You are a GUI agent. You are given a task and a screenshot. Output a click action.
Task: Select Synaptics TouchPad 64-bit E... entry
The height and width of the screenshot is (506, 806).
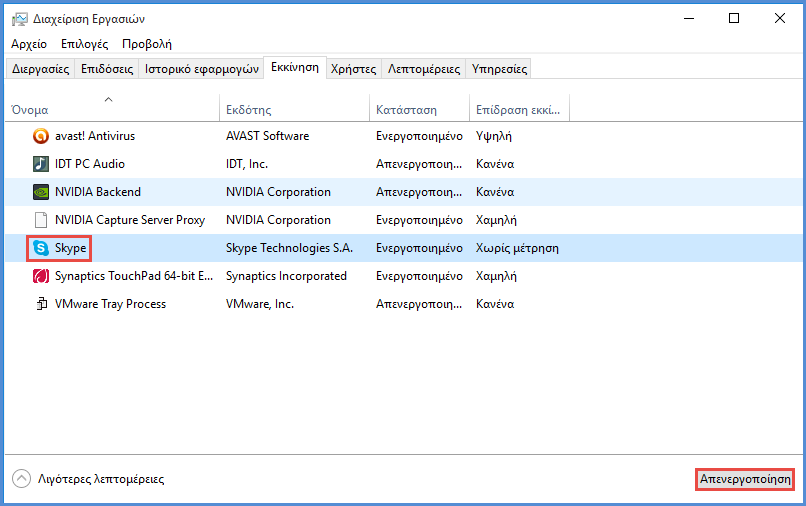pos(134,276)
